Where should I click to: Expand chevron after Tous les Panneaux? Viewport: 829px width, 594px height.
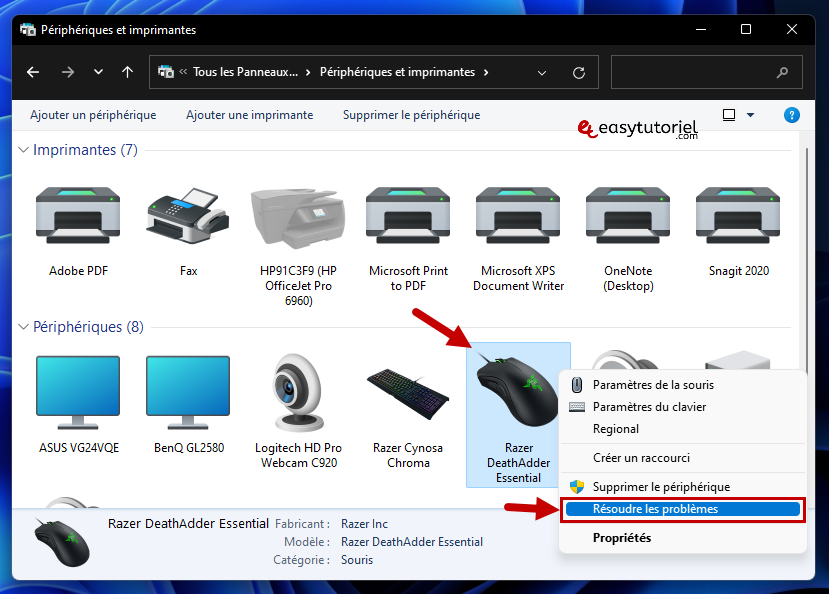coord(308,72)
